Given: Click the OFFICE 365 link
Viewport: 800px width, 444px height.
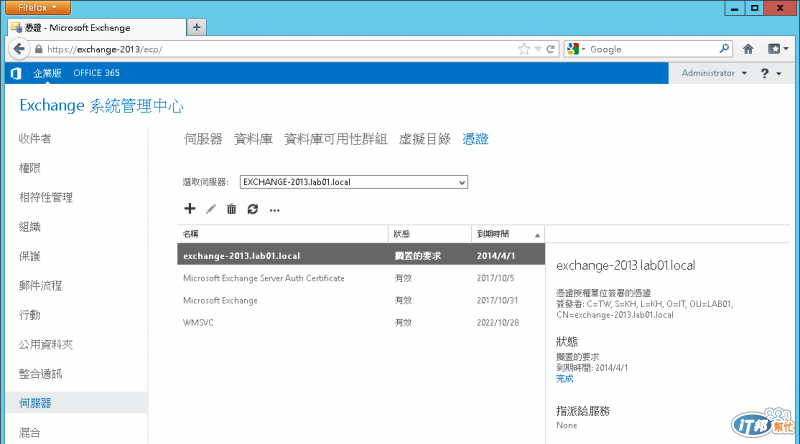Looking at the screenshot, I should click(x=96, y=73).
